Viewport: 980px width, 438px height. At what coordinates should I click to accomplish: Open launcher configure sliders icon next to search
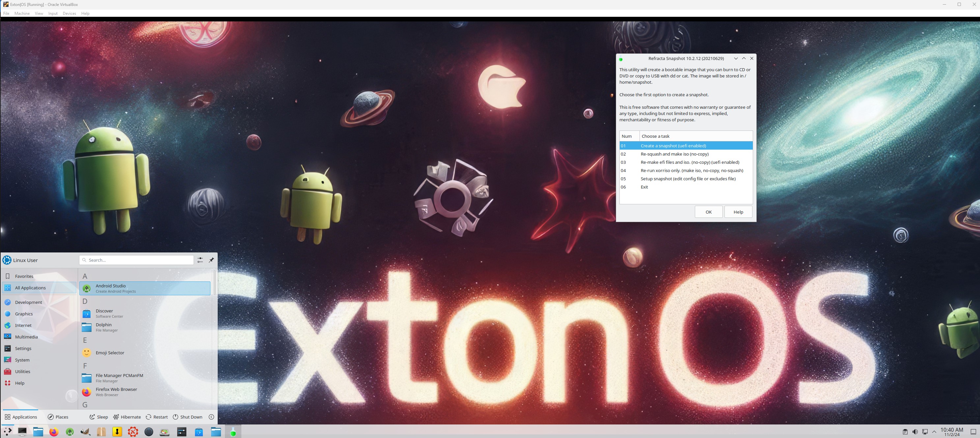pyautogui.click(x=200, y=260)
